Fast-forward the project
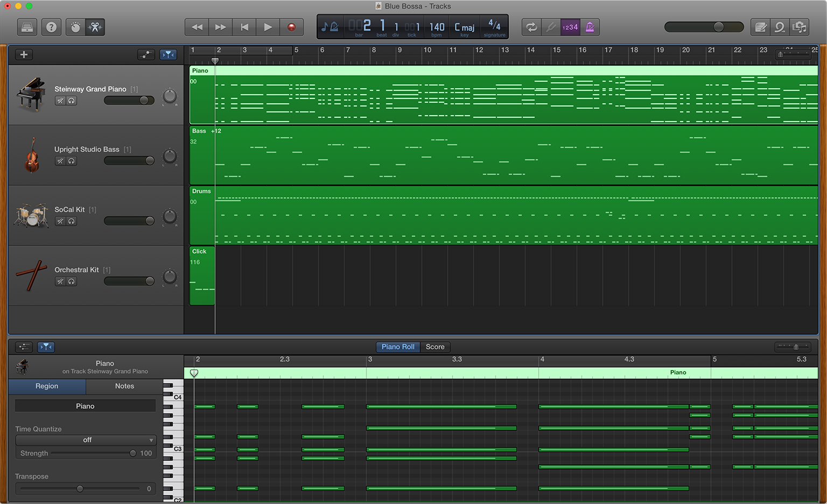The image size is (827, 504). [221, 27]
